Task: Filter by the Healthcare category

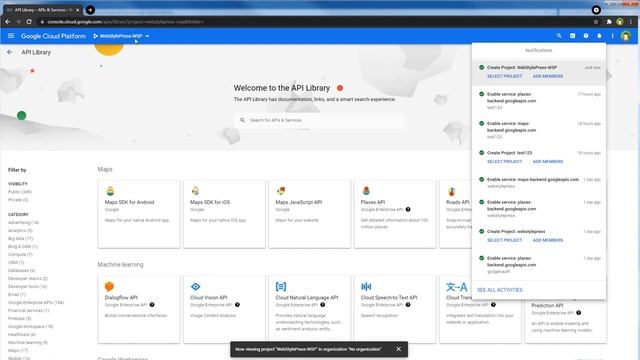Action: click(x=22, y=334)
